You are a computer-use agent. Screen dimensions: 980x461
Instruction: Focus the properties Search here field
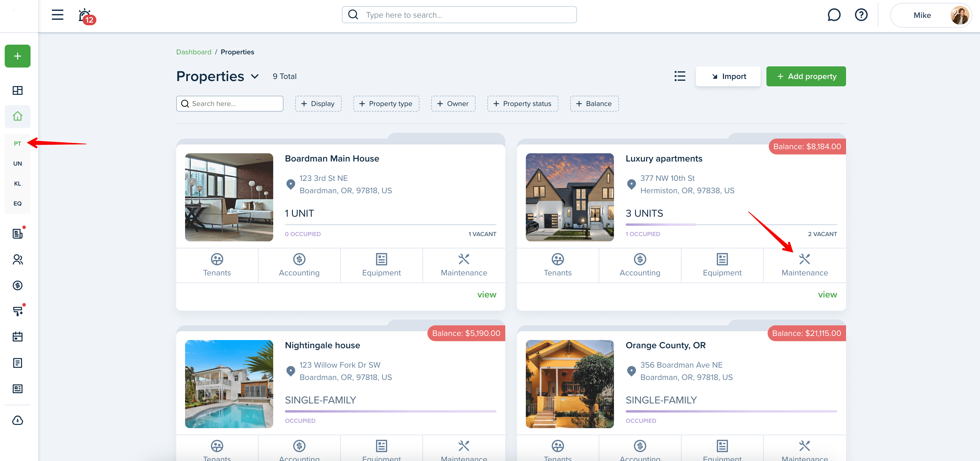click(x=230, y=103)
